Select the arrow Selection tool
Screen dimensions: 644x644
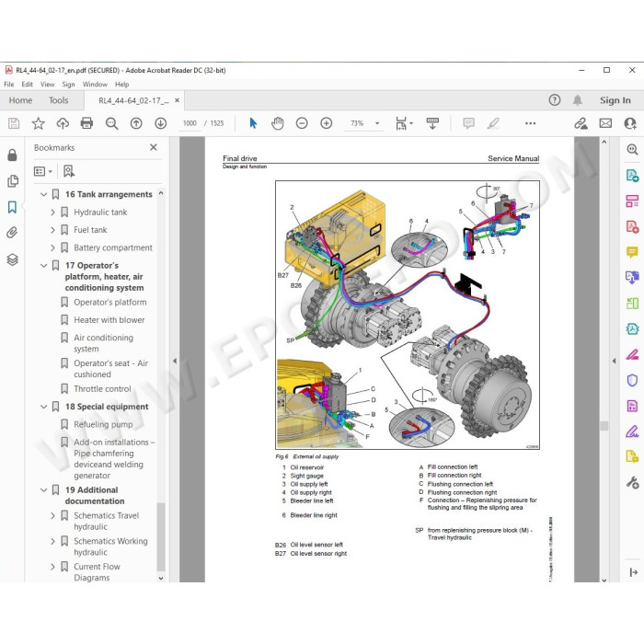click(253, 123)
